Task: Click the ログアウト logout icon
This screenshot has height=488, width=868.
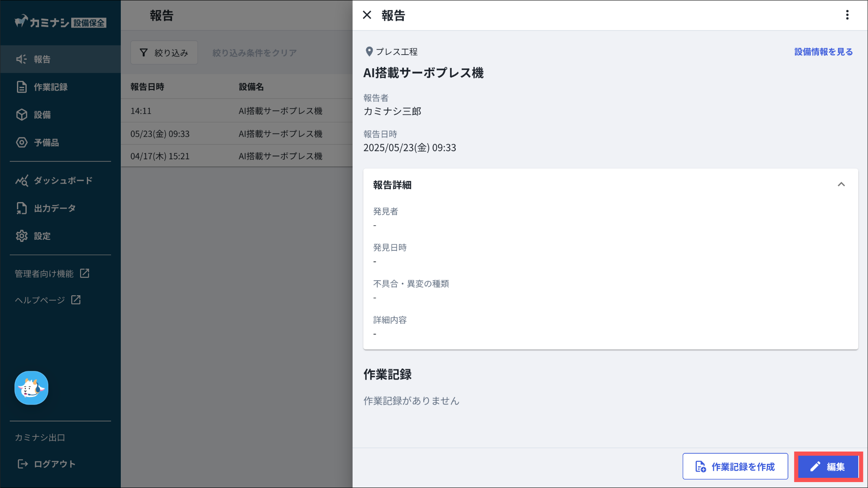Action: click(x=22, y=464)
